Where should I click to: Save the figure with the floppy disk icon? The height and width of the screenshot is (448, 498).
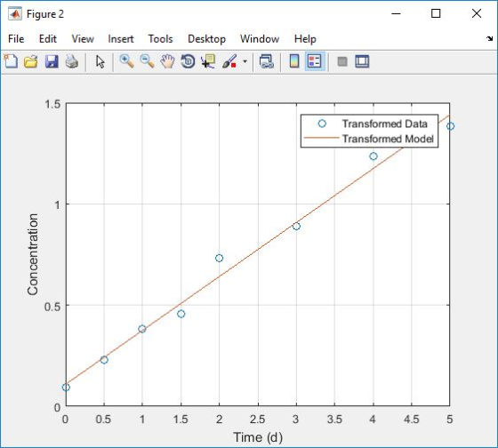52,61
